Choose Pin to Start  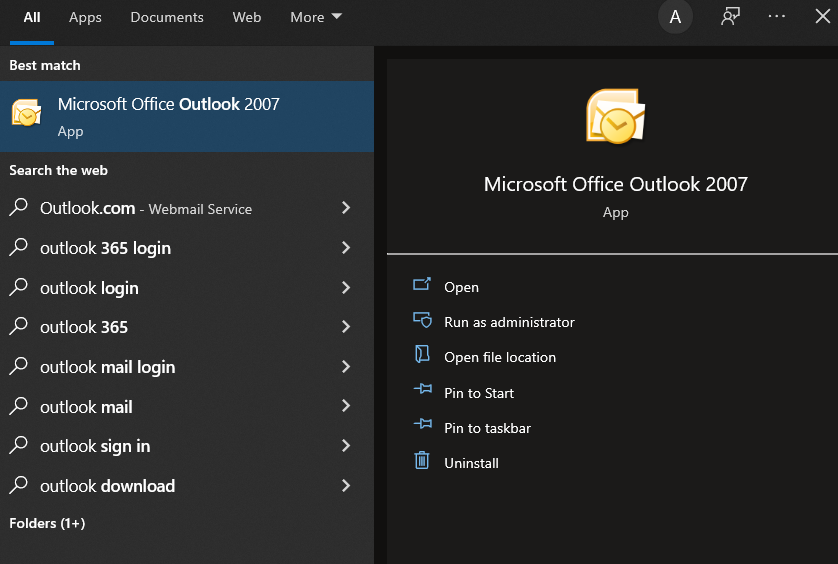[x=479, y=393]
